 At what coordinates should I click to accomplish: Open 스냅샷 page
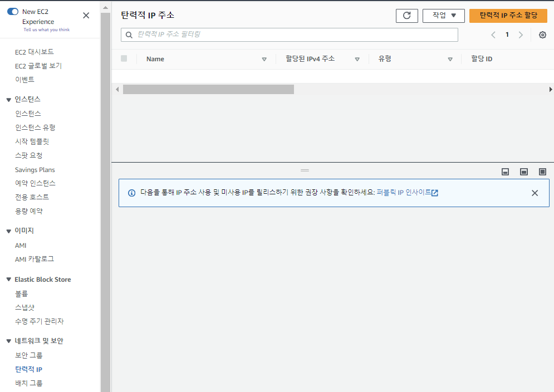(24, 307)
